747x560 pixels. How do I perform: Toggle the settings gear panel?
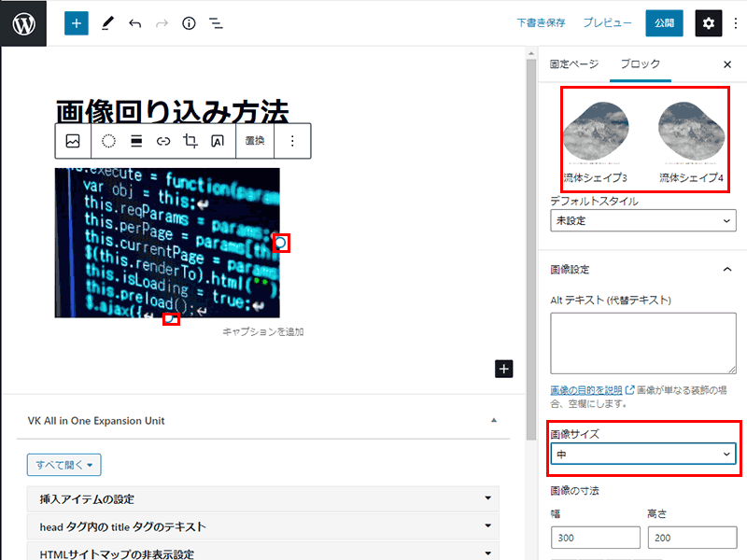click(709, 23)
